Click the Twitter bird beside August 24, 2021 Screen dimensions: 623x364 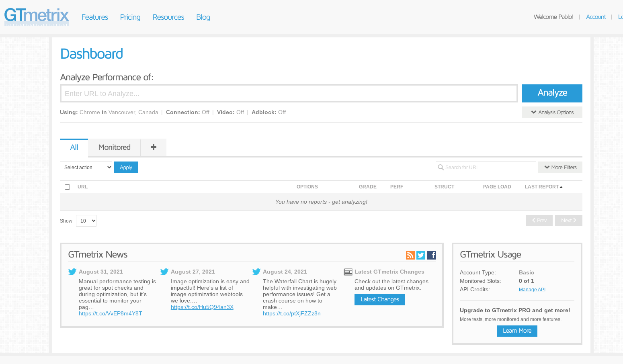pos(256,272)
